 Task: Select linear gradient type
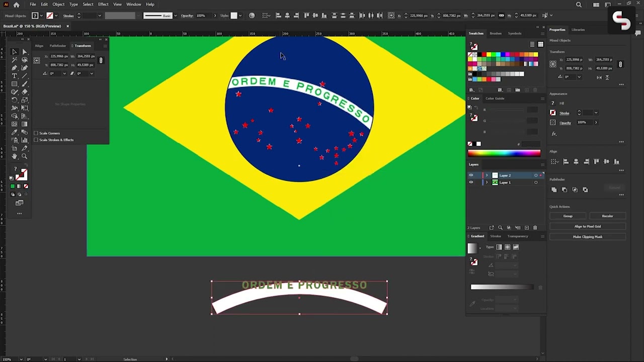[499, 247]
